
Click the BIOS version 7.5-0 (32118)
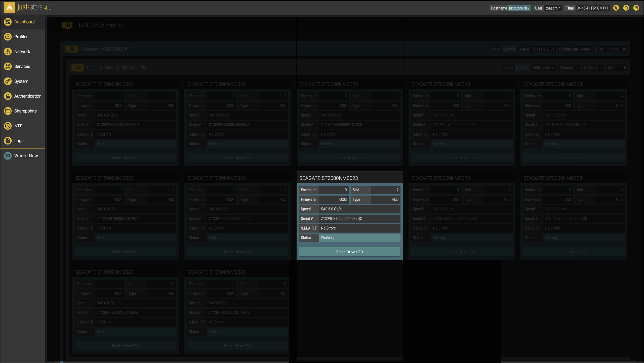(615, 49)
